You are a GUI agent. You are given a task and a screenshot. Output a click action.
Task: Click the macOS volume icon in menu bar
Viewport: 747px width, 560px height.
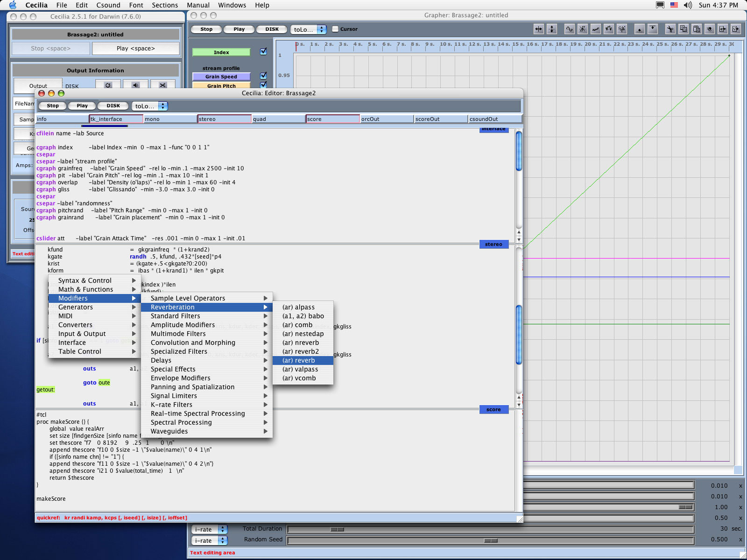point(688,5)
